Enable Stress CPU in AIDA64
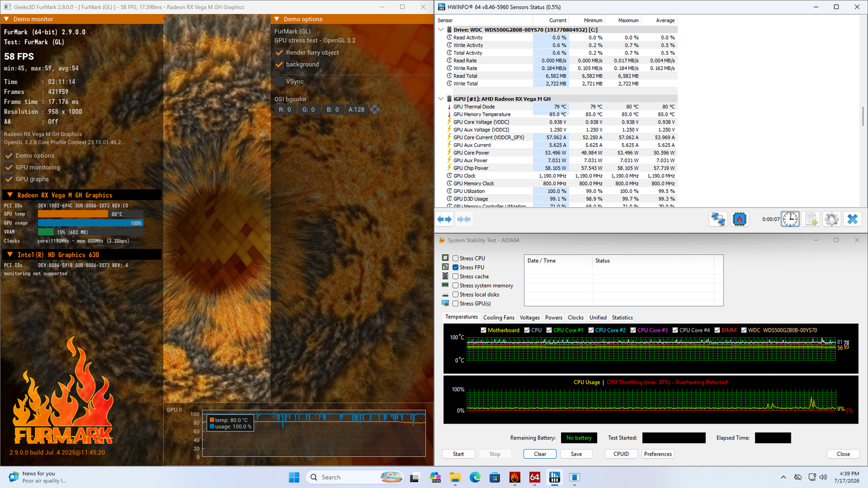 tap(456, 259)
